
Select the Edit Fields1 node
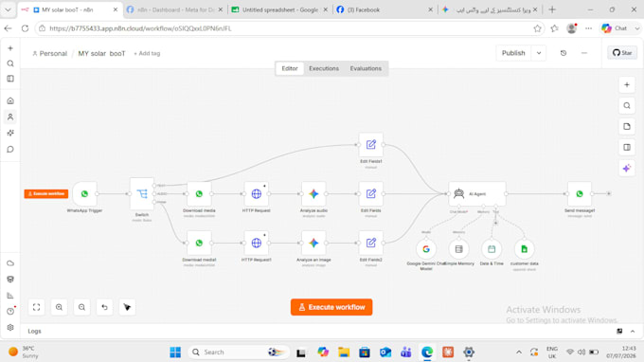click(371, 145)
